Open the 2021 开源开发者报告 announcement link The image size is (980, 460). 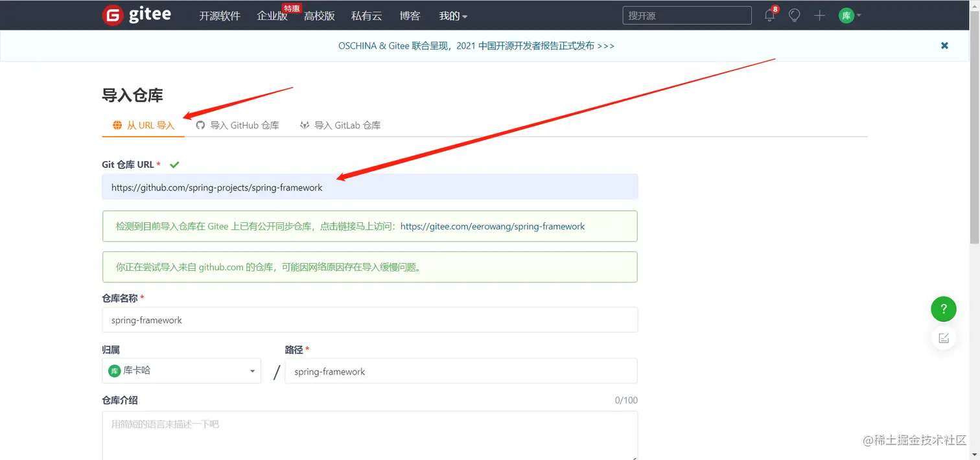[476, 45]
